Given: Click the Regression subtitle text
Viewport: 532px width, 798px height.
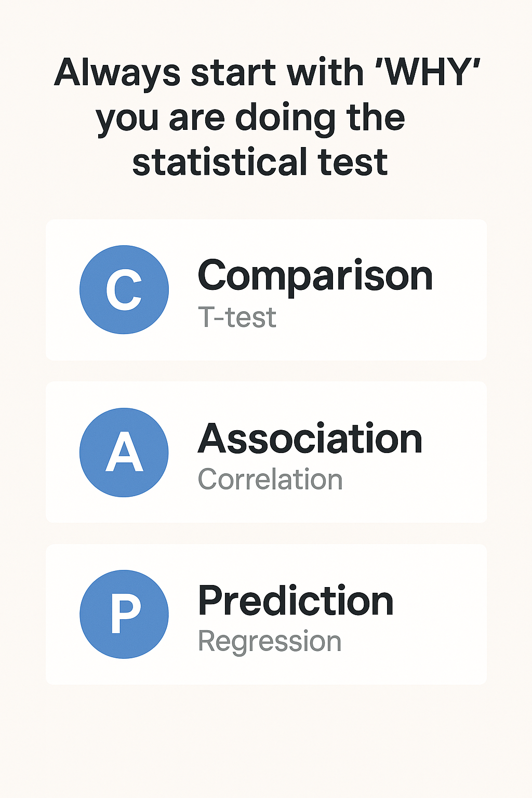Looking at the screenshot, I should pyautogui.click(x=270, y=642).
